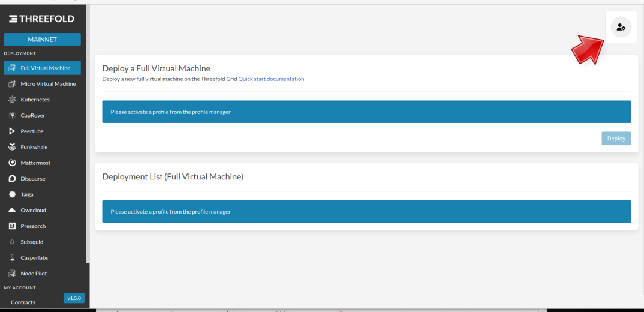Click the CapRover sidebar icon
Screen dimensions: 644x312
pos(13,116)
